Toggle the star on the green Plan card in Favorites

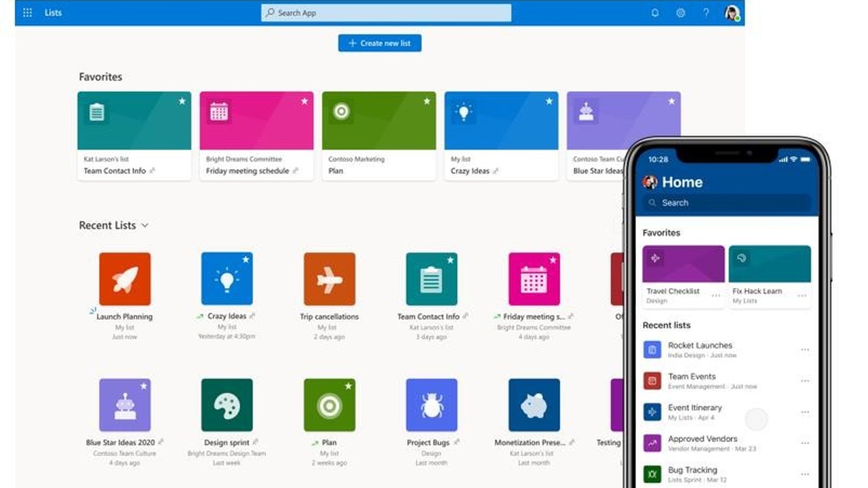(x=427, y=101)
